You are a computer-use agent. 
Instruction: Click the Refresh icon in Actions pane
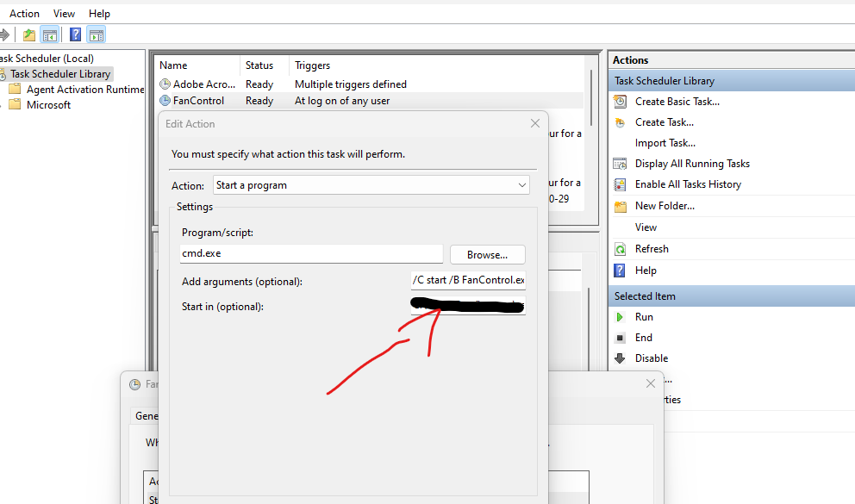[x=621, y=248]
